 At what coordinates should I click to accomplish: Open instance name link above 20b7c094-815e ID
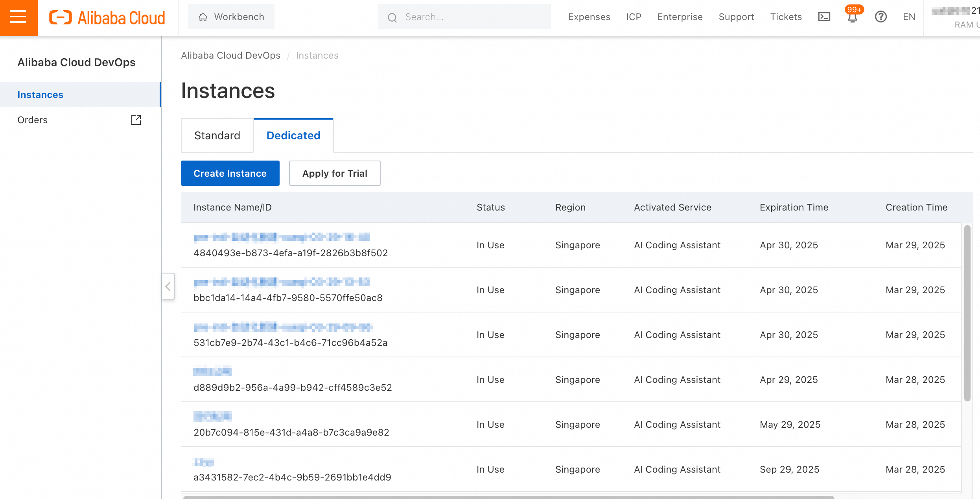[x=212, y=416]
